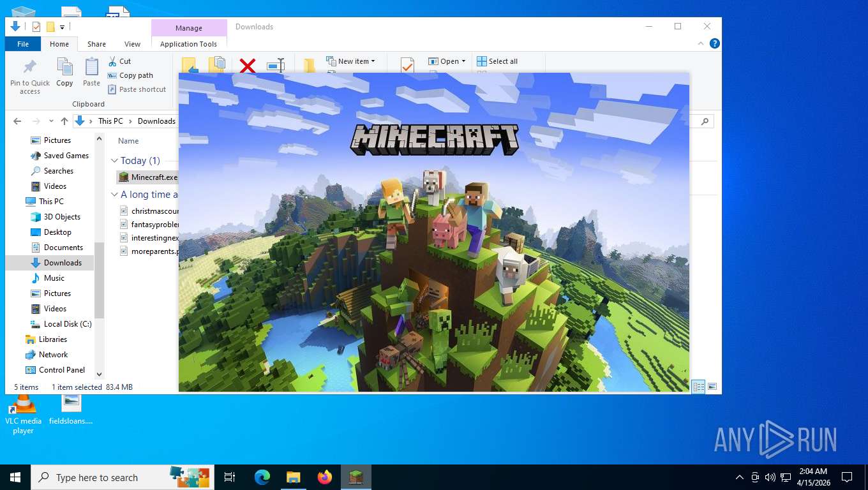Click Pin to Quick access icon
The width and height of the screenshot is (868, 490).
coord(29,77)
